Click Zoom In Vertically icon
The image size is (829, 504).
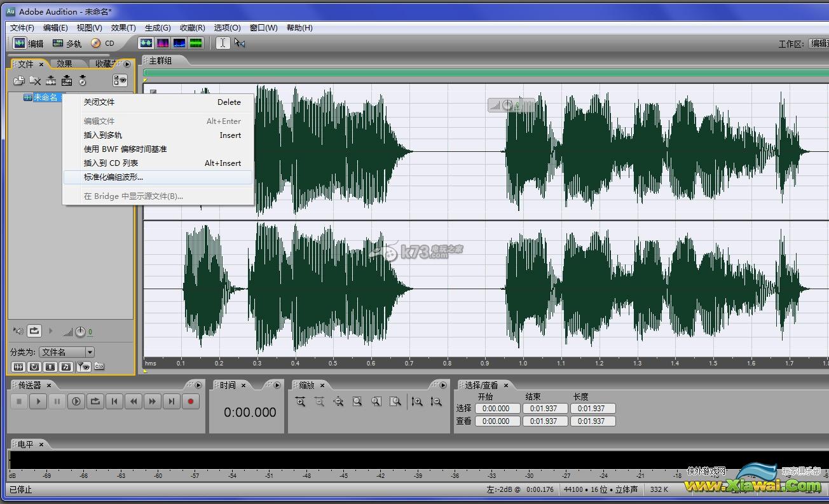(417, 402)
